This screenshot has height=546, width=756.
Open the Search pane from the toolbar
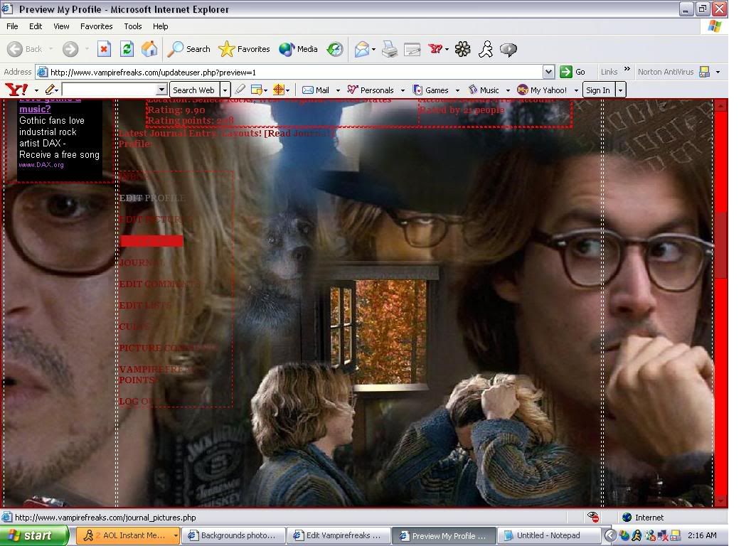188,48
